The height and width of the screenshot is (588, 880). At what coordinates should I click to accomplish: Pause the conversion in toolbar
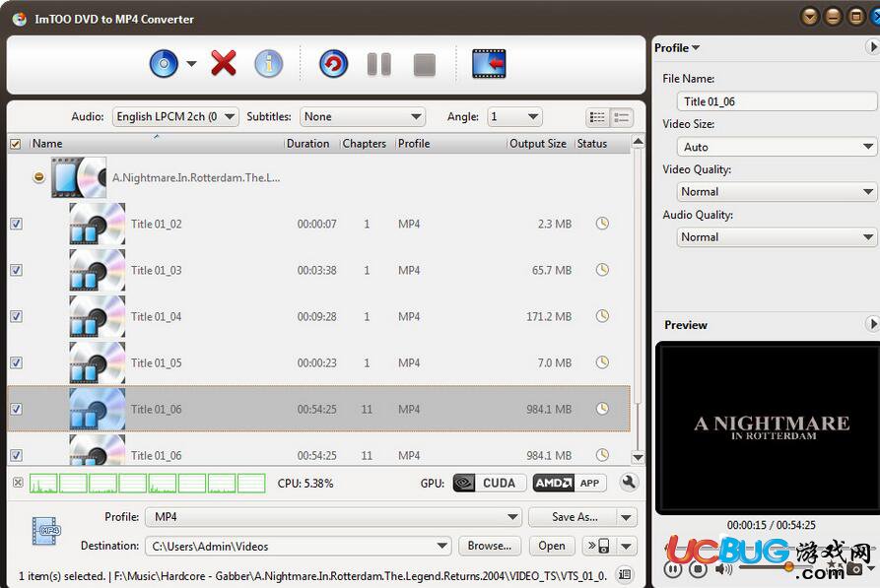click(378, 64)
